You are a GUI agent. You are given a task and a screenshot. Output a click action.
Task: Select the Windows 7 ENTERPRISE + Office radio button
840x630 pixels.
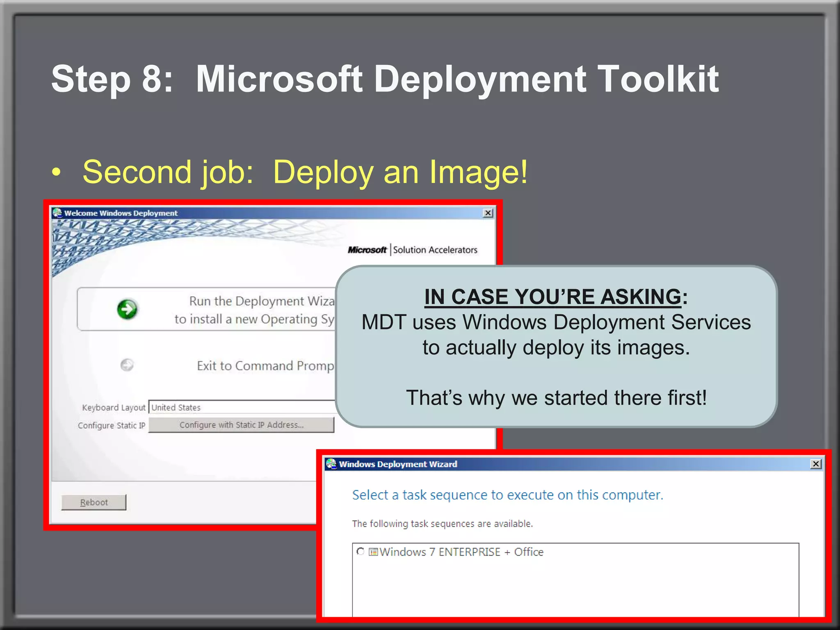click(361, 551)
